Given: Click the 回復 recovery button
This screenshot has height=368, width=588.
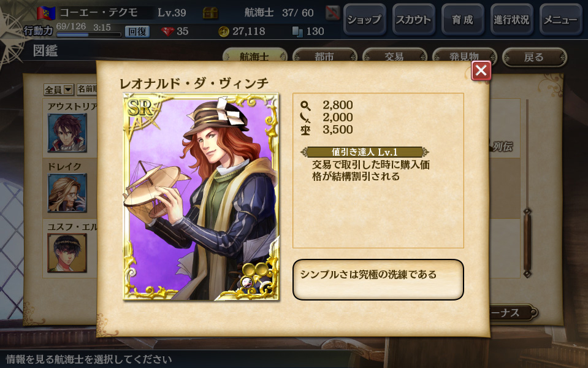Looking at the screenshot, I should [x=137, y=31].
